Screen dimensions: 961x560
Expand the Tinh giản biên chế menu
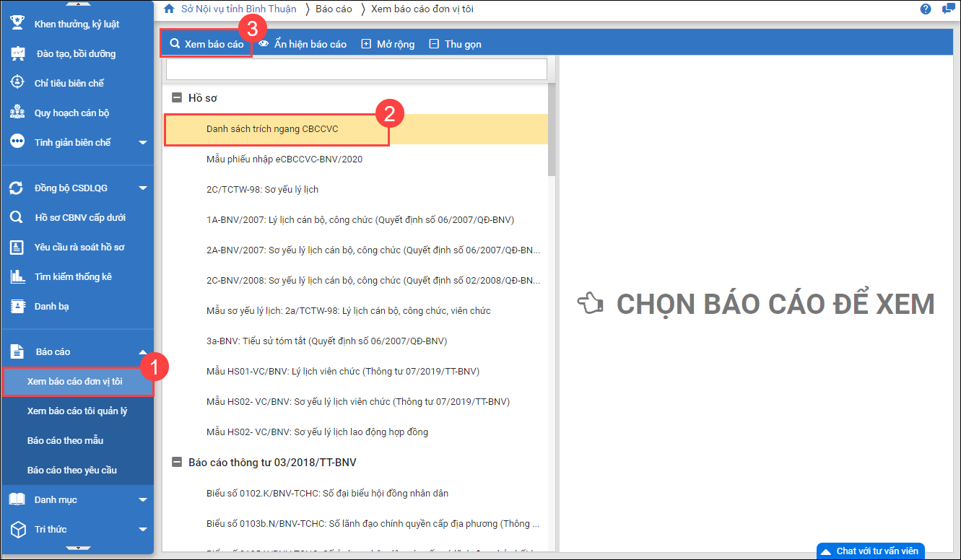click(142, 143)
